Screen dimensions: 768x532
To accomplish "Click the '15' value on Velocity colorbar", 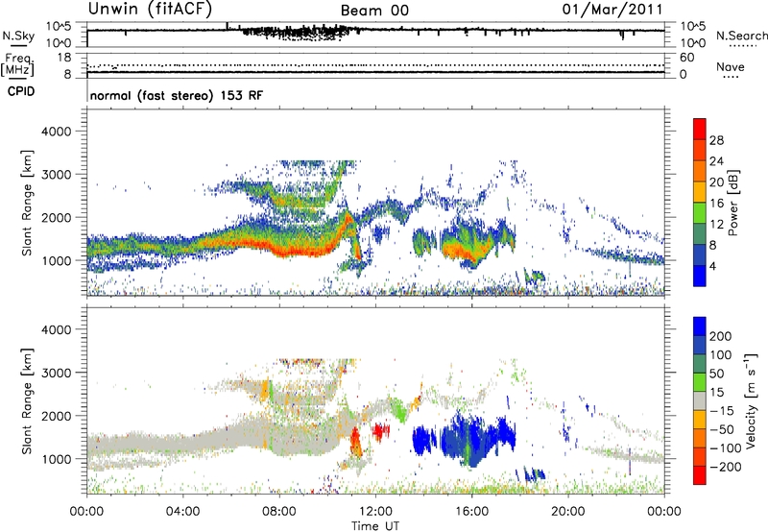I will click(x=716, y=393).
